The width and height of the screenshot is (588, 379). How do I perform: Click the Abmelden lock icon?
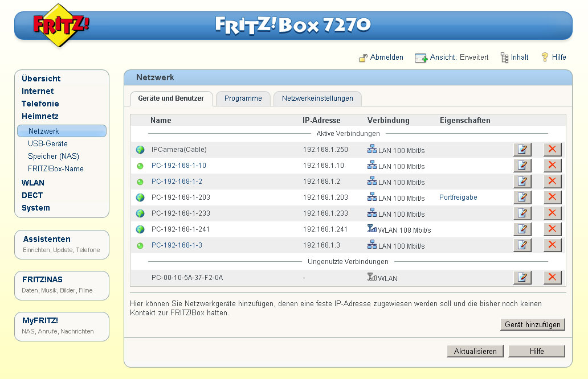click(x=363, y=57)
